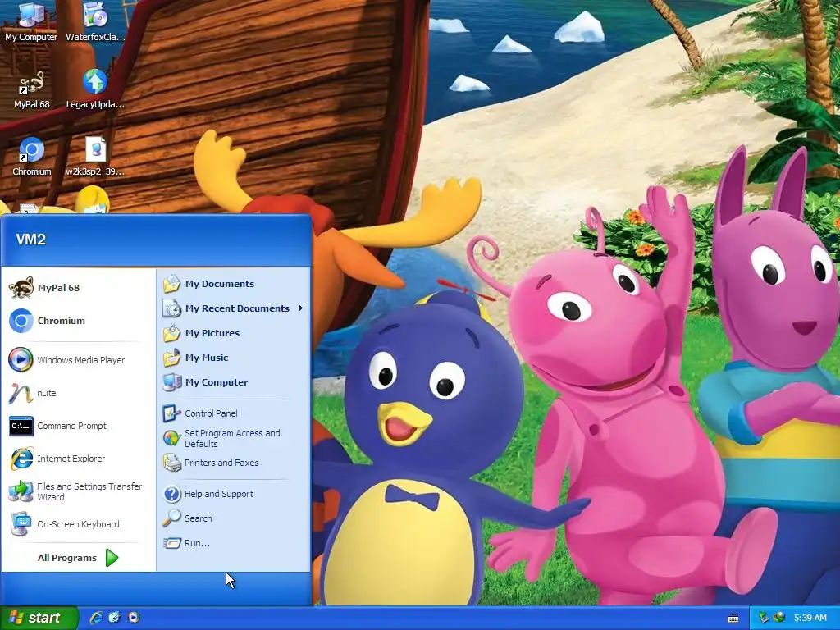Open My Documents folder in Start menu
The height and width of the screenshot is (630, 840).
[233, 284]
